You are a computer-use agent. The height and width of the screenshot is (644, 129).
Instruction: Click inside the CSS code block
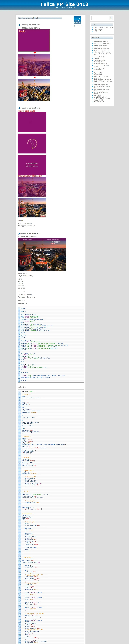click(x=51, y=516)
